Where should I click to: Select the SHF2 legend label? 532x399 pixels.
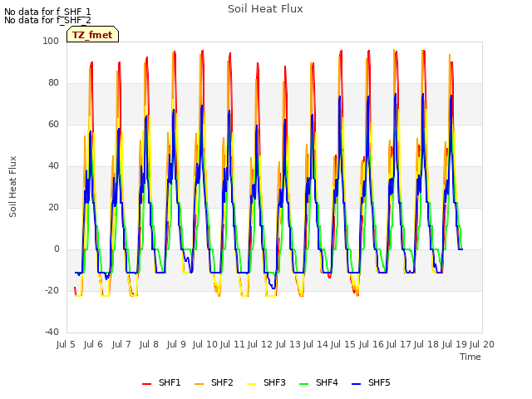pyautogui.click(x=222, y=382)
